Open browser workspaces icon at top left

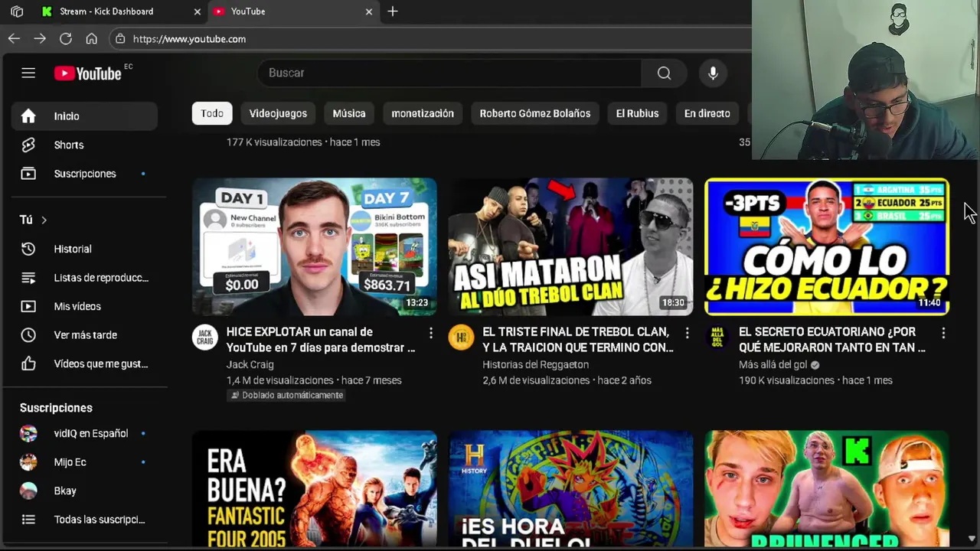click(x=17, y=11)
